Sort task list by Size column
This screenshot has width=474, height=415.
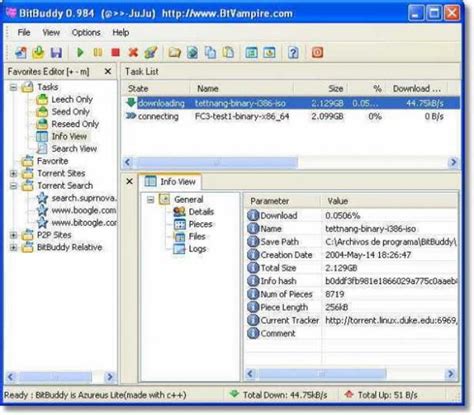321,89
